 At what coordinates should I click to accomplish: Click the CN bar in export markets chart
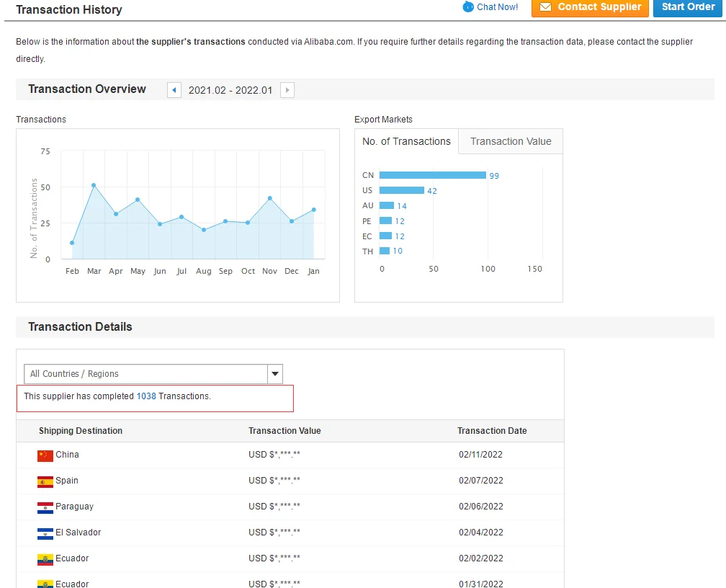[432, 175]
